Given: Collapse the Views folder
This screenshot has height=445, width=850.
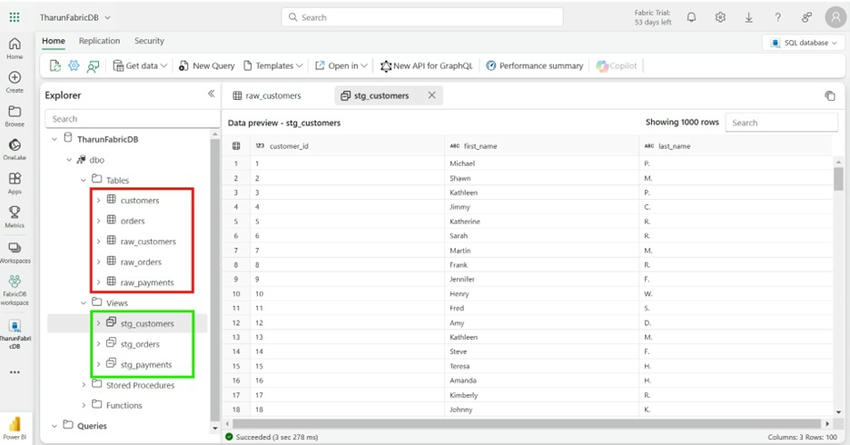Looking at the screenshot, I should (83, 303).
